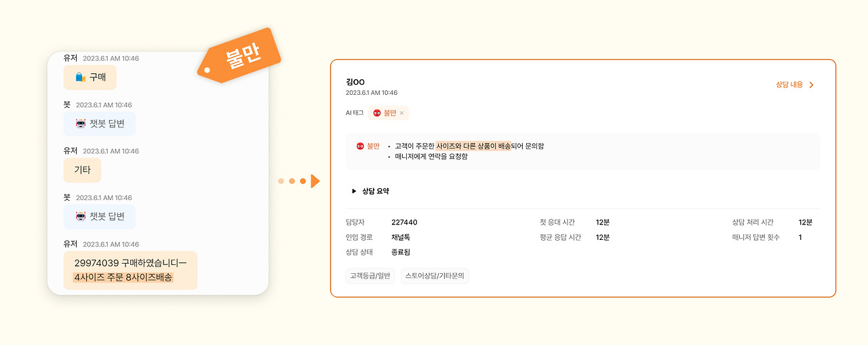
Task: Click the first 챗봇 답변 robot icon
Action: click(x=81, y=123)
